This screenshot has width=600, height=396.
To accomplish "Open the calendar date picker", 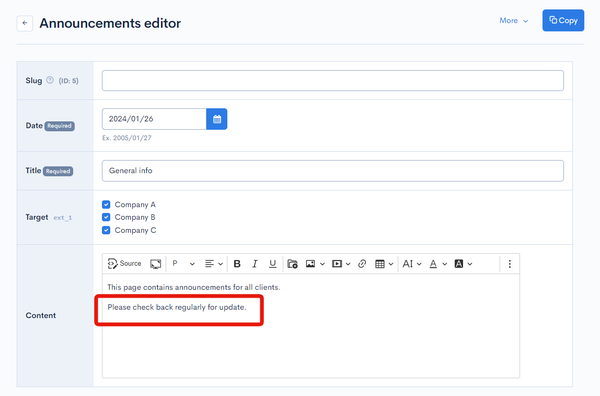I will [217, 119].
